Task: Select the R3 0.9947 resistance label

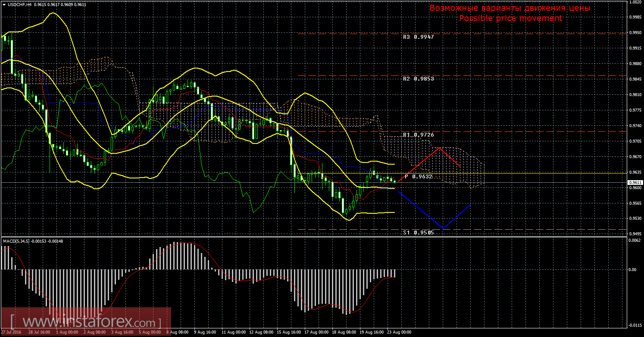Action: pos(418,37)
